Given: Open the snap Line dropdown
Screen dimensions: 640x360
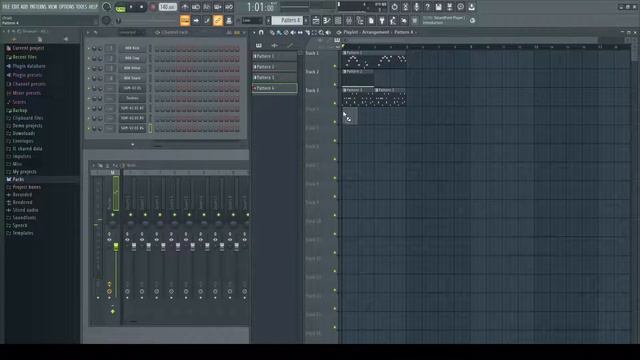Looking at the screenshot, I should (252, 20).
